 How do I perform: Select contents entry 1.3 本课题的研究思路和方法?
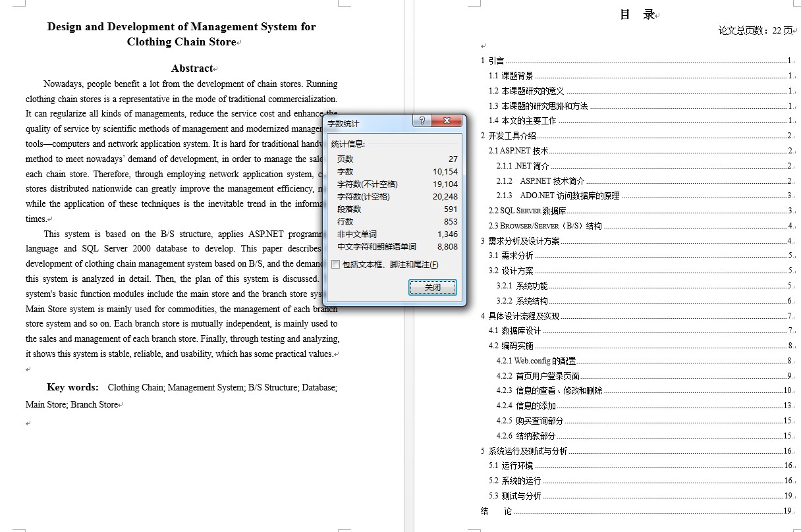click(x=640, y=106)
